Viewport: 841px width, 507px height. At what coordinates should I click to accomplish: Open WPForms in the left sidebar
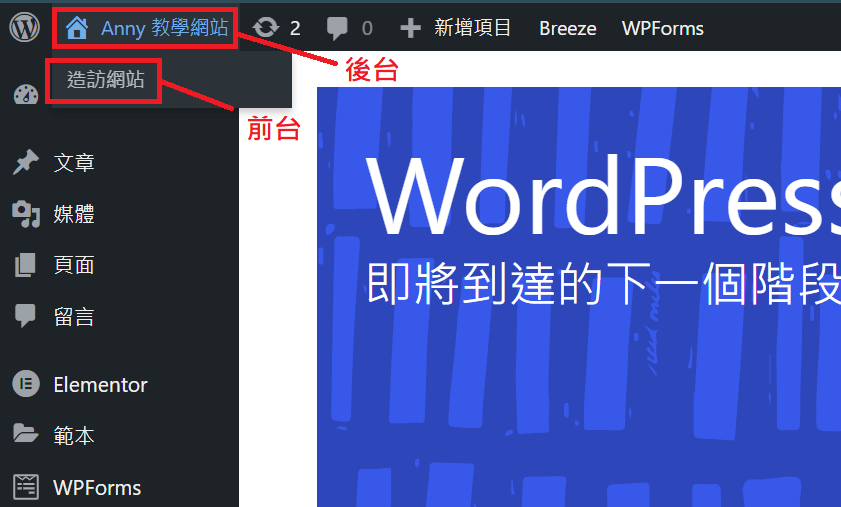point(97,488)
